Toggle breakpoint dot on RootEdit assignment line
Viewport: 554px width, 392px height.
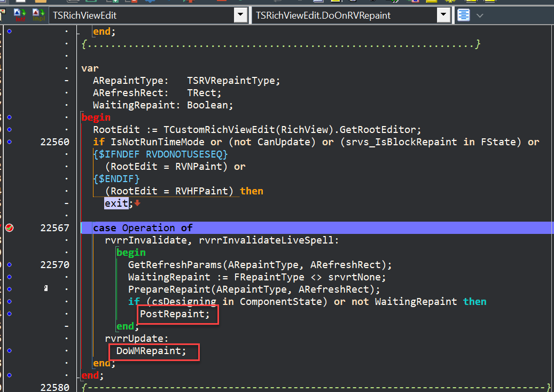click(10, 130)
